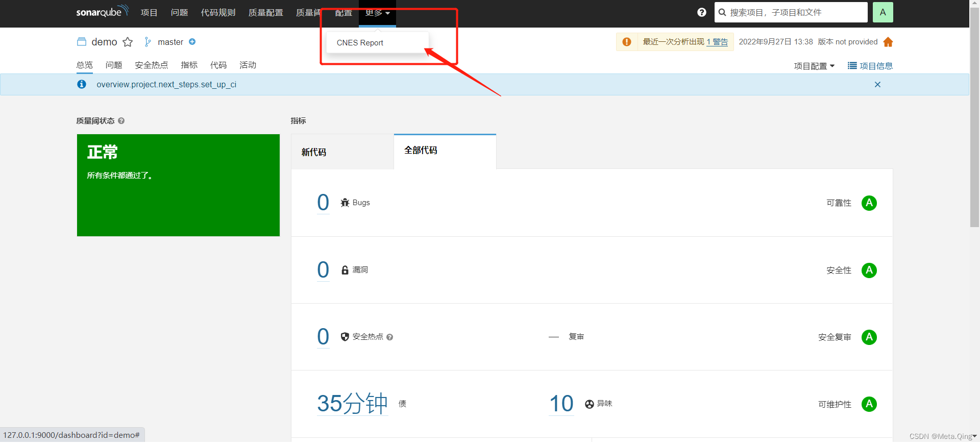The width and height of the screenshot is (980, 445).
Task: Switch to 活动 project tab
Action: (248, 65)
